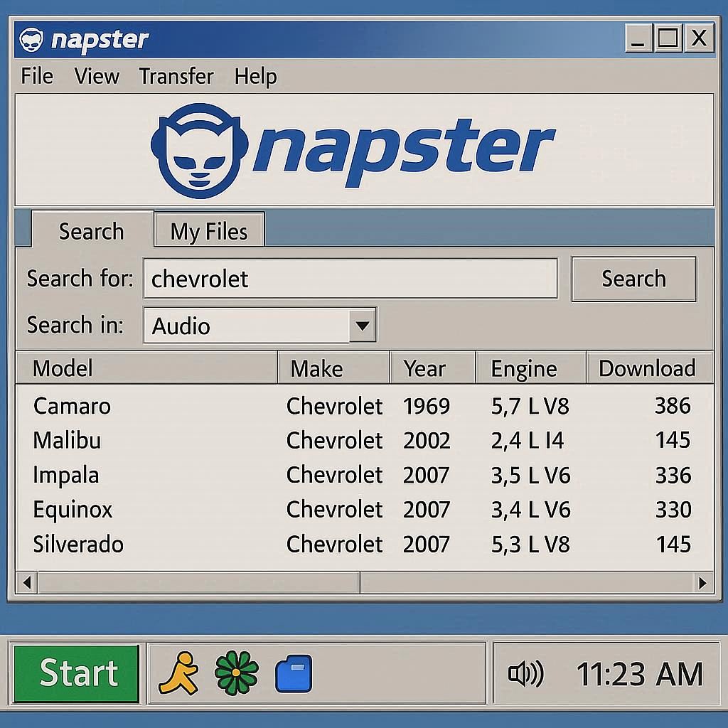Viewport: 728px width, 728px height.
Task: Click the 5,3 L V8 engine cell
Action: coord(530,545)
